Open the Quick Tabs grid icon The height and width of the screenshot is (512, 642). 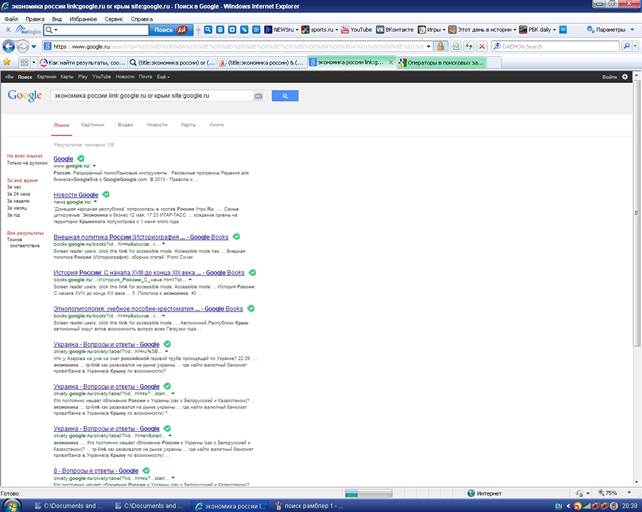point(25,62)
